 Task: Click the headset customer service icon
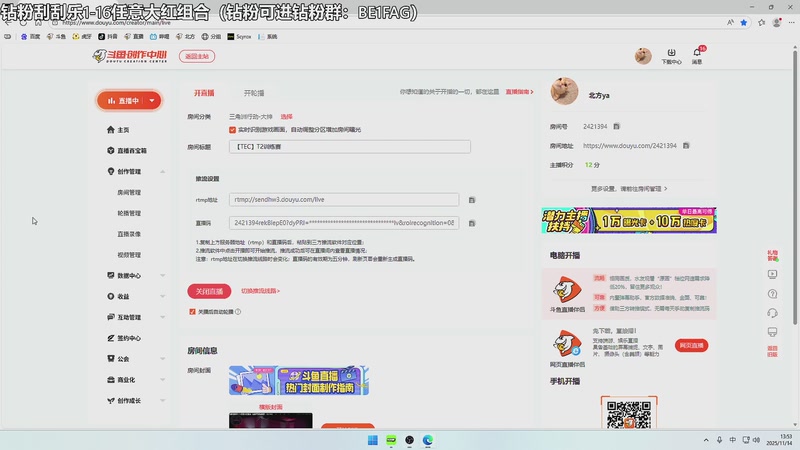(772, 313)
